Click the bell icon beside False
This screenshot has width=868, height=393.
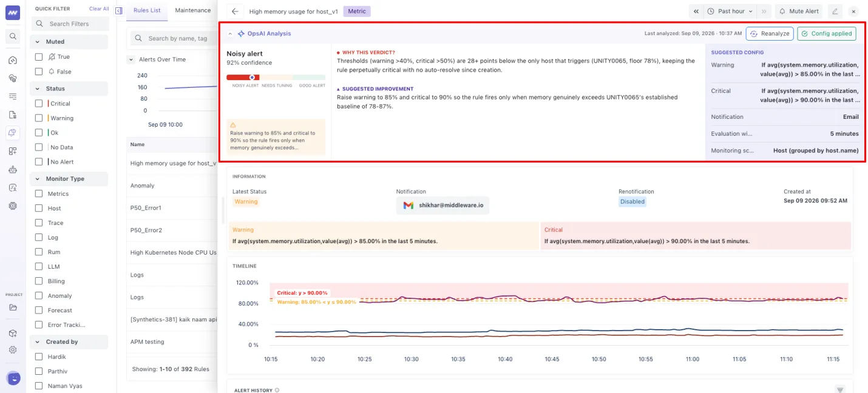[52, 72]
